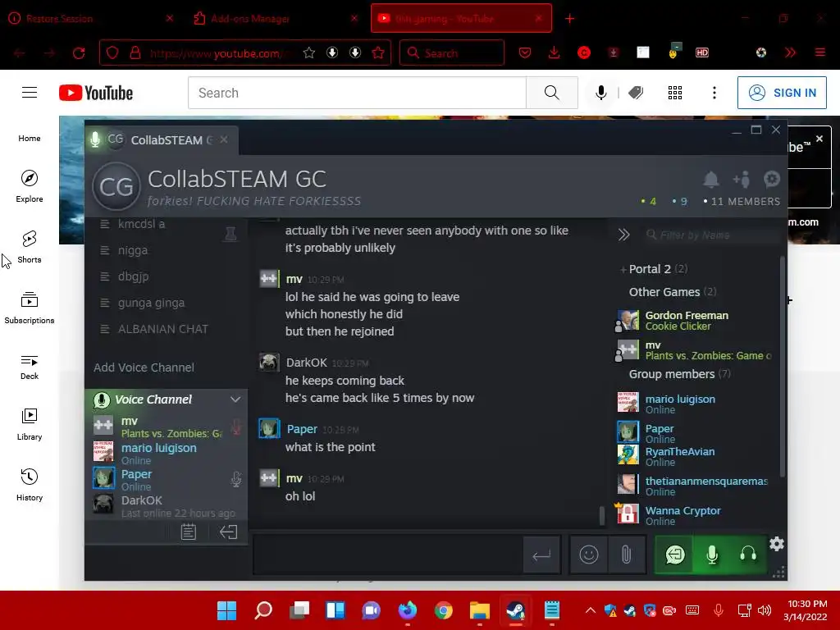Sign in to YouTube
This screenshot has height=630, width=840.
(782, 93)
